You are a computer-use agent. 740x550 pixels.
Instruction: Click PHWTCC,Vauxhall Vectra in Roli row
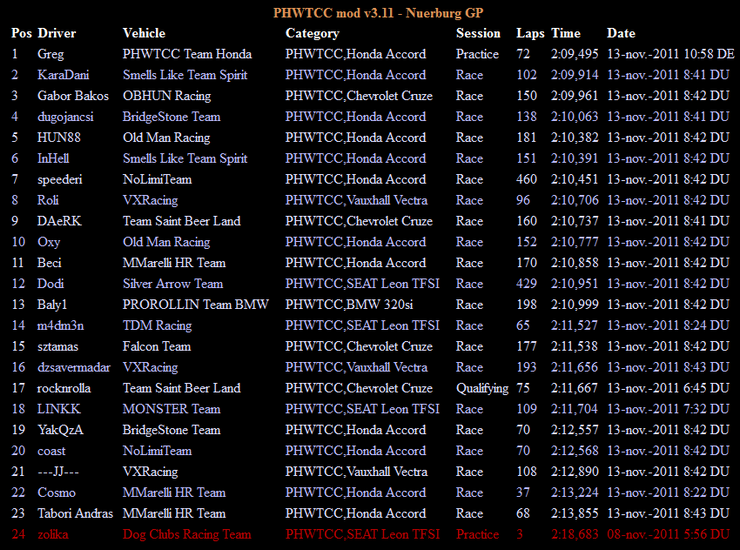click(x=356, y=200)
